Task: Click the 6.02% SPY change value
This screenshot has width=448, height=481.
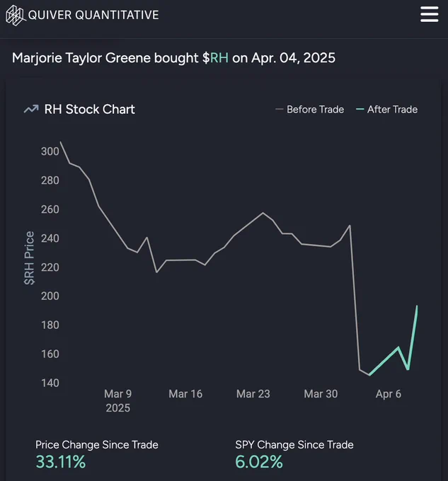Action: [258, 462]
